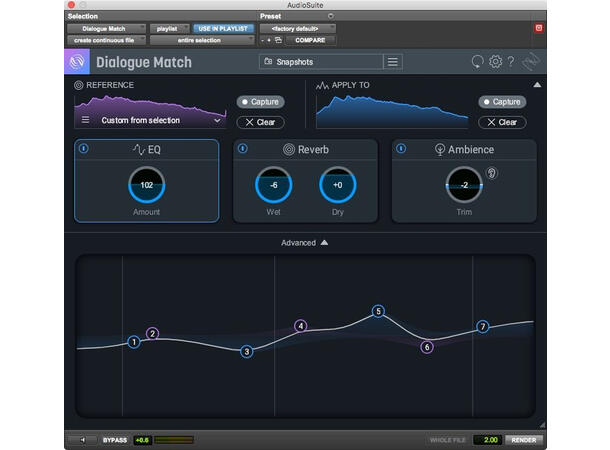Click the Reverb module concentric circles icon
This screenshot has width=610, height=450.
[289, 149]
